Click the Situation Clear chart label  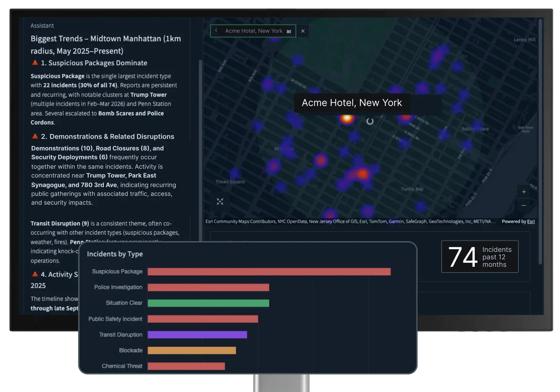[x=124, y=303]
